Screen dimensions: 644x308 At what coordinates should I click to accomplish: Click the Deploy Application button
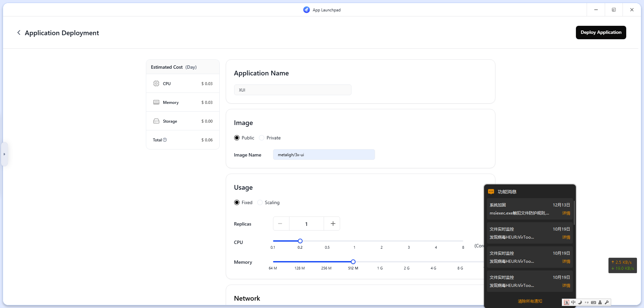[601, 33]
